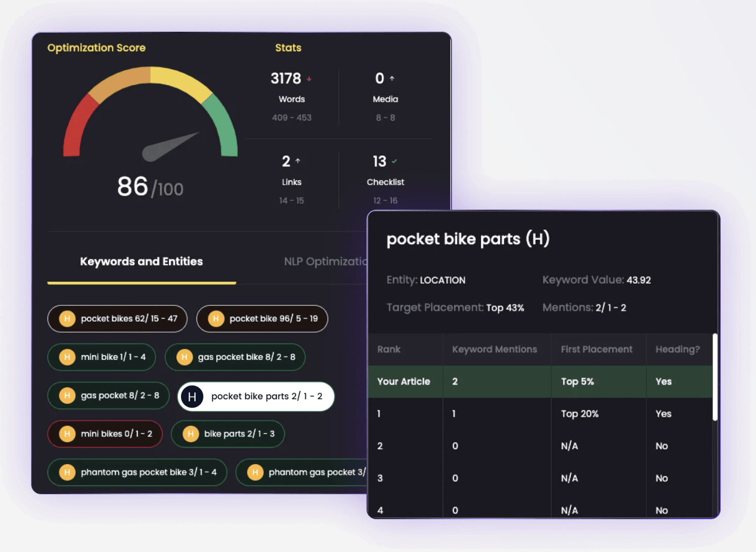Select the gas pocket bike 8/ 2 - 8 keyword
The width and height of the screenshot is (756, 552).
tap(235, 357)
